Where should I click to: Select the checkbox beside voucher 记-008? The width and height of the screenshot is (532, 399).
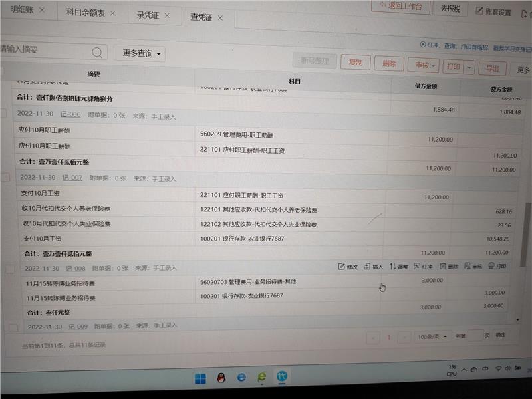pyautogui.click(x=9, y=269)
